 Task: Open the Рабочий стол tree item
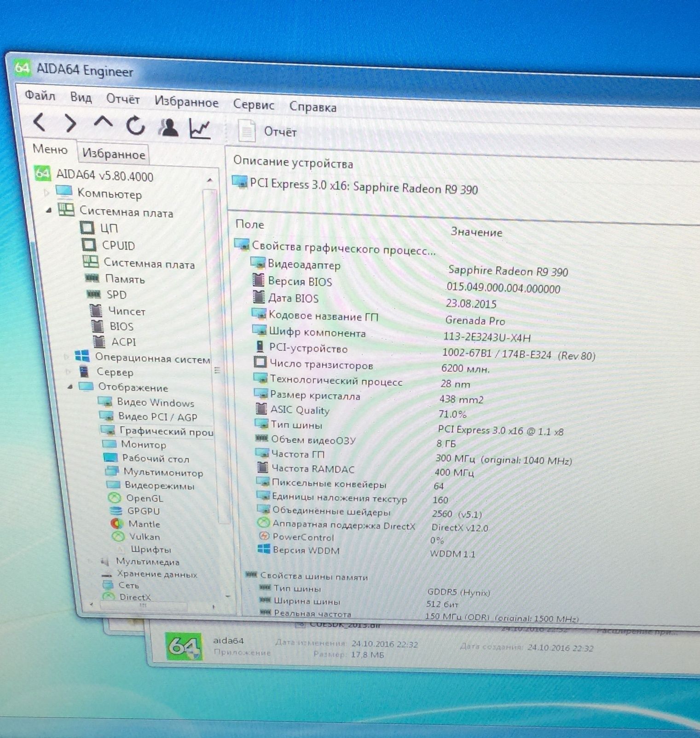click(x=147, y=458)
